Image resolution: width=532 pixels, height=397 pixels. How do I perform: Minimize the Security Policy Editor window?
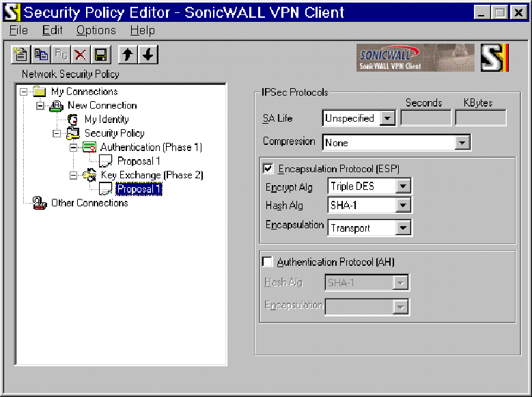[x=481, y=13]
